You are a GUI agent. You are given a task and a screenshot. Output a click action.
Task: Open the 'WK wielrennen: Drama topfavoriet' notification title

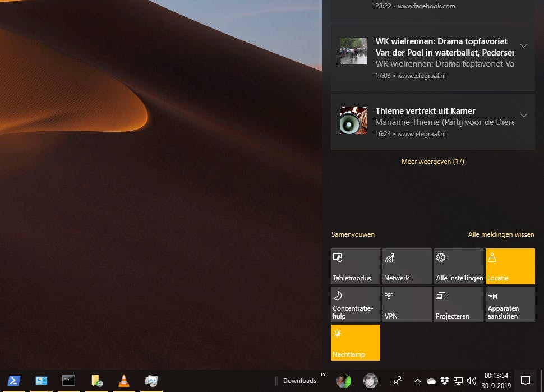tap(444, 47)
